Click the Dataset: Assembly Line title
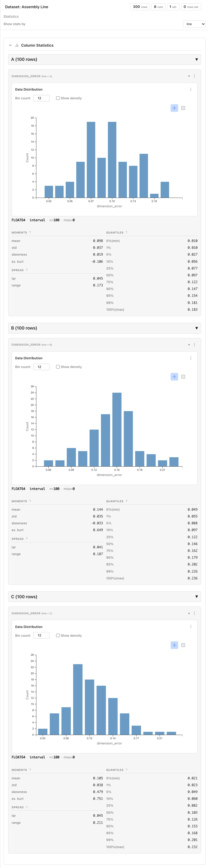Image resolution: width=209 pixels, height=868 pixels. (x=27, y=7)
